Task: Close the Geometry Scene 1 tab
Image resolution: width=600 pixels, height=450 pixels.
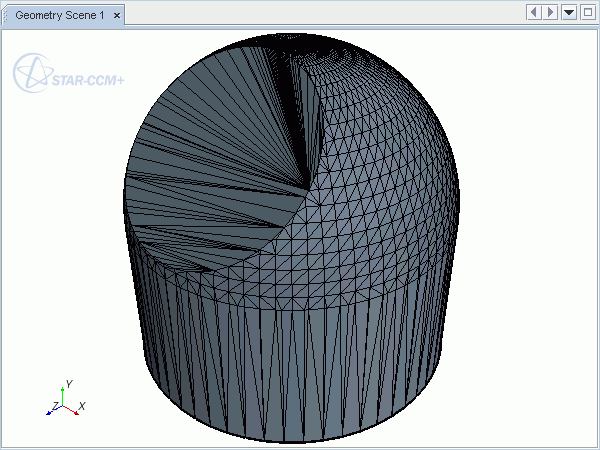Action: pyautogui.click(x=117, y=16)
